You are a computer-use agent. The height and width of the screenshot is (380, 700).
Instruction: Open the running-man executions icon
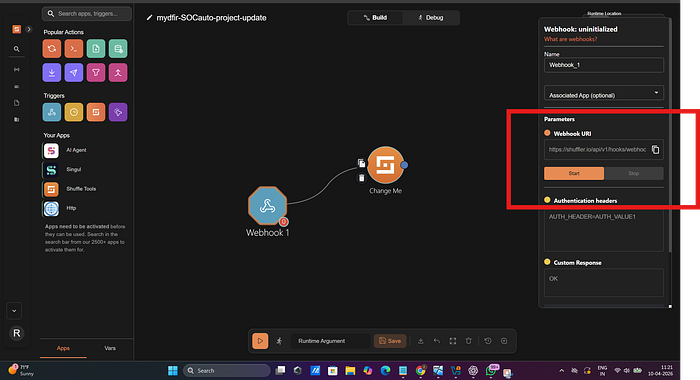click(279, 341)
